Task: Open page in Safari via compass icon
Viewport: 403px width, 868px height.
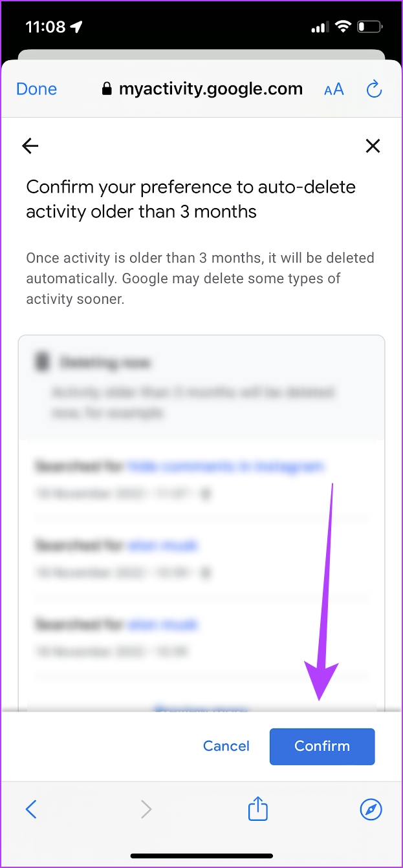Action: (371, 809)
